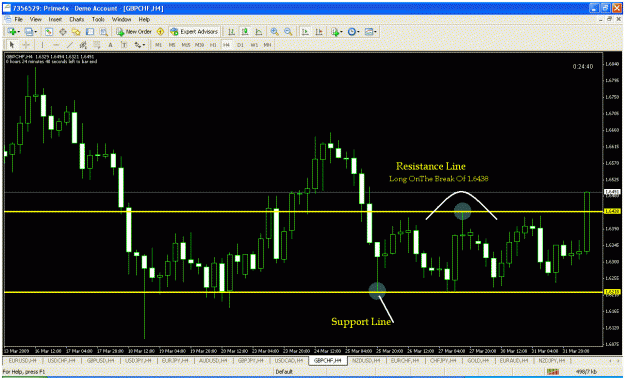The height and width of the screenshot is (378, 625).
Task: Switch to the NZDUSD,H4 chart tab
Action: tap(366, 360)
